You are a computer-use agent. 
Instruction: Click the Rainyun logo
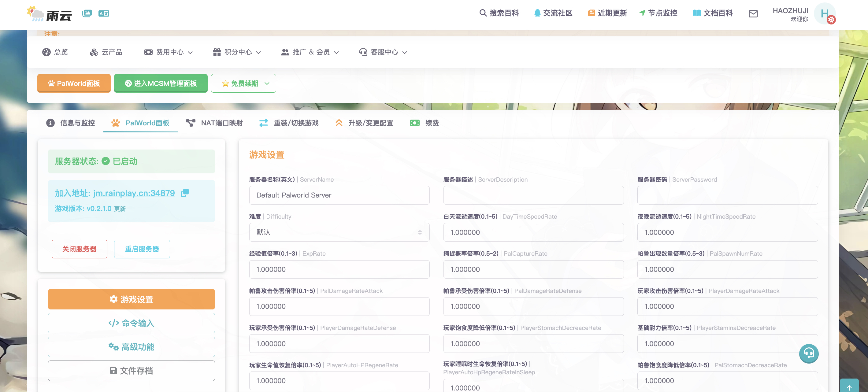tap(49, 14)
